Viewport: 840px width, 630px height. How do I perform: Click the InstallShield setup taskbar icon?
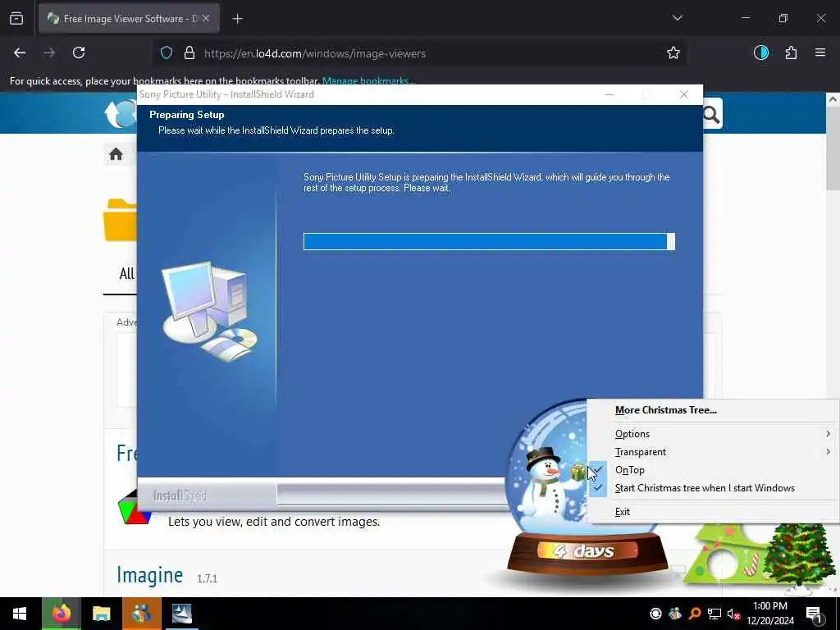[x=182, y=614]
